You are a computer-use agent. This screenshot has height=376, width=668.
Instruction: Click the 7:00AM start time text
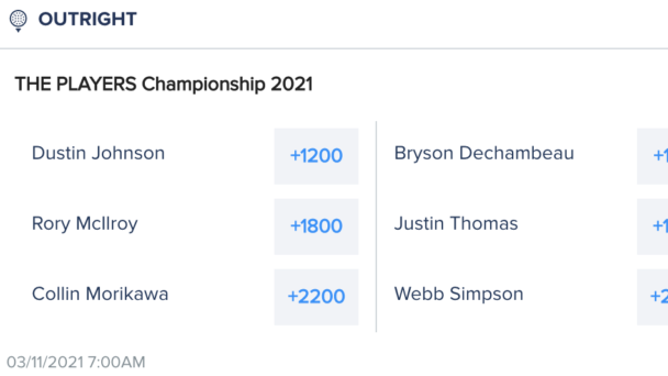pos(117,362)
